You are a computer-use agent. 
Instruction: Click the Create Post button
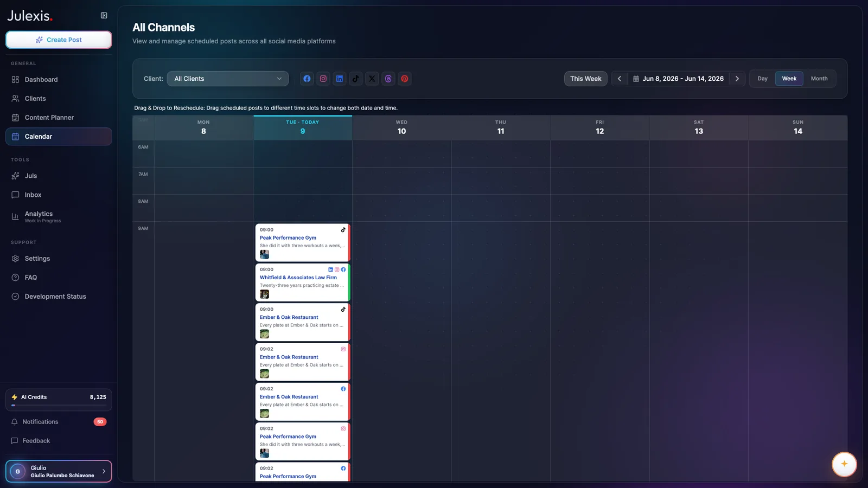[x=59, y=40]
